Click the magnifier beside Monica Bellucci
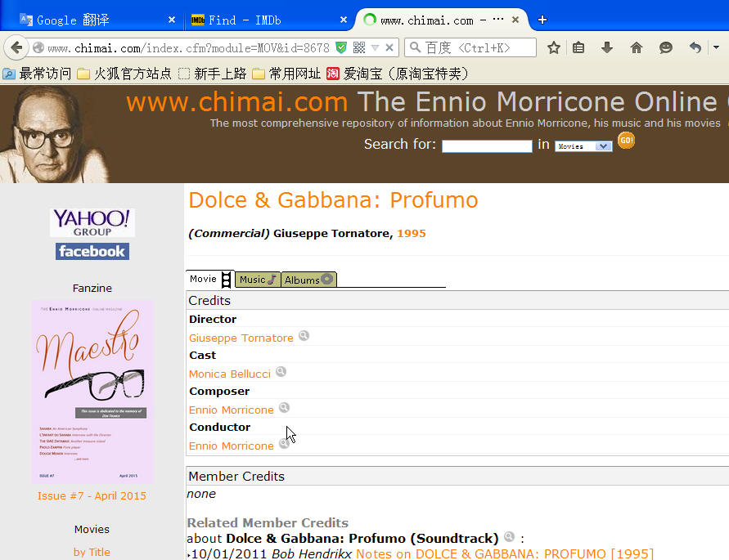 [x=281, y=371]
